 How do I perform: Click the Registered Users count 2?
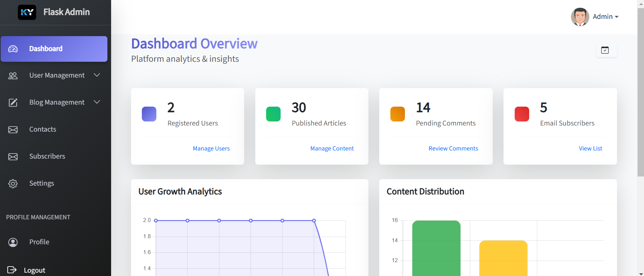[x=171, y=108]
